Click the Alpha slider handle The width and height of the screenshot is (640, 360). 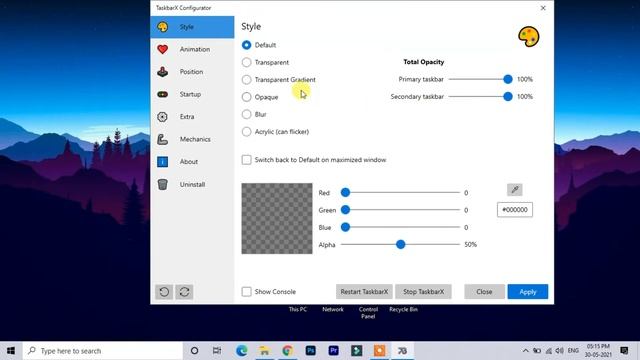[400, 244]
